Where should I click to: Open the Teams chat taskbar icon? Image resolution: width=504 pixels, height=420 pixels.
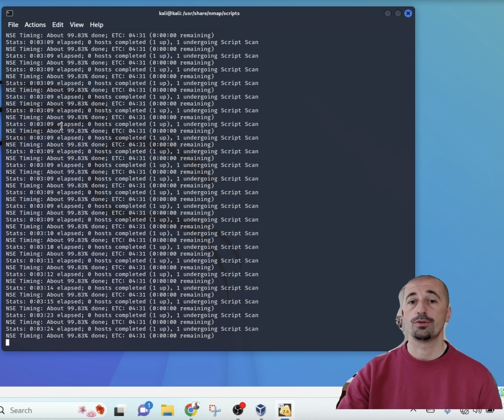(144, 410)
